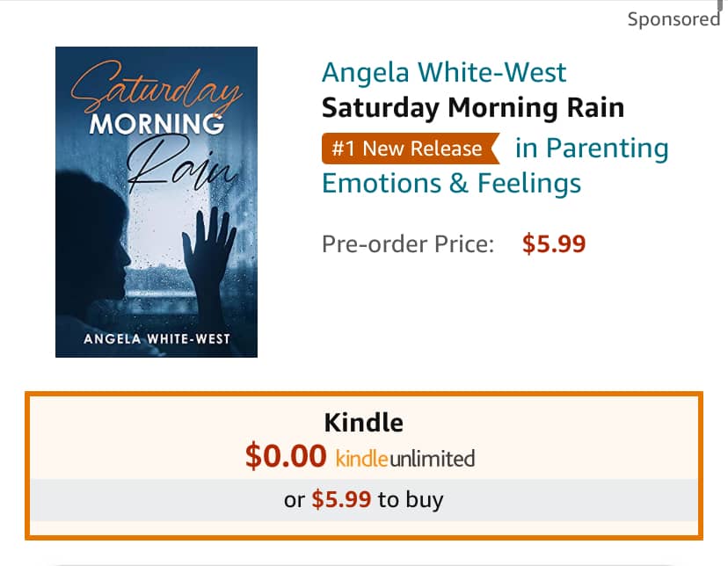Open the Saturday Morning Rain title link

(473, 107)
